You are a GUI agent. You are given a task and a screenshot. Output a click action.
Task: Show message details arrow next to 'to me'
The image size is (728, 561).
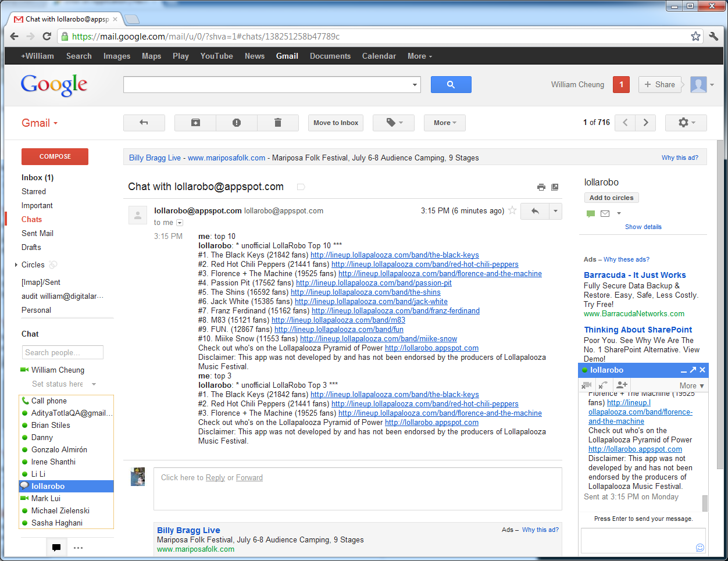point(180,223)
